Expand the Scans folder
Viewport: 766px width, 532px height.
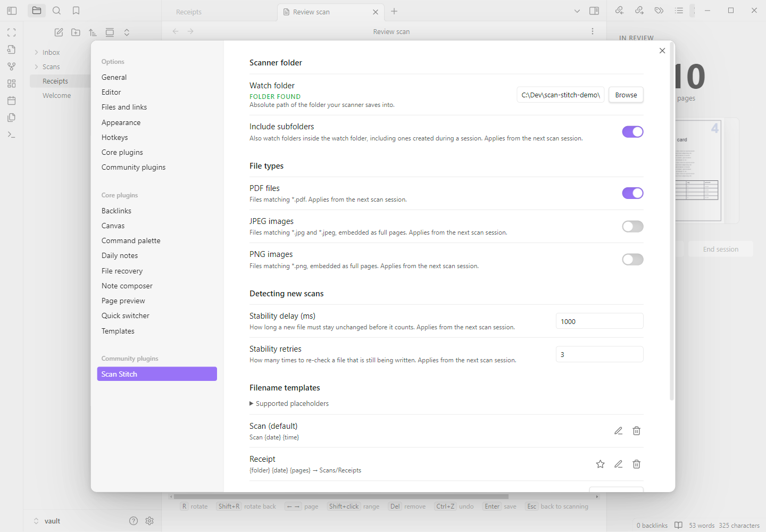click(36, 66)
